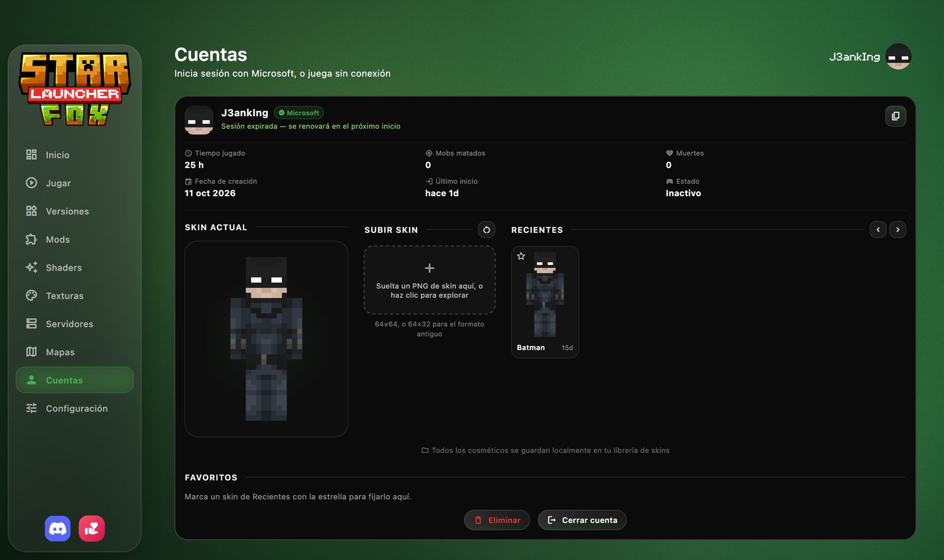Click the 'Sesión expirada' status message
Viewport: 944px width, 560px height.
coord(310,126)
